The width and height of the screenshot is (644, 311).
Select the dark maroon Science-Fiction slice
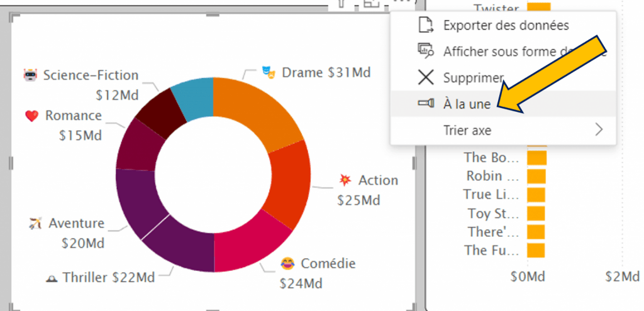point(162,112)
